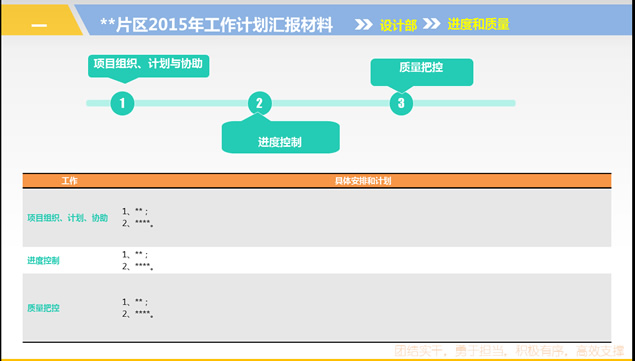The image size is (635, 361).
Task: Open the 设计部 breadcrumb label
Action: click(x=398, y=26)
